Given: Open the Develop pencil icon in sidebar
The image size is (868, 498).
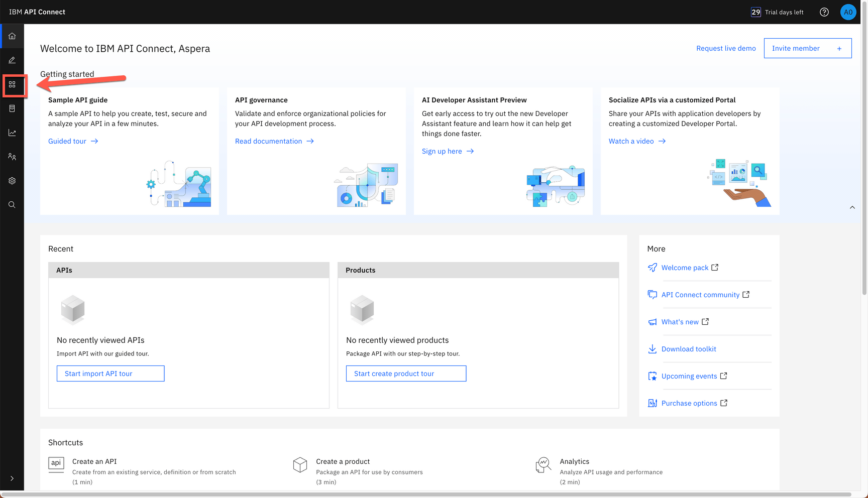Looking at the screenshot, I should pyautogui.click(x=12, y=60).
